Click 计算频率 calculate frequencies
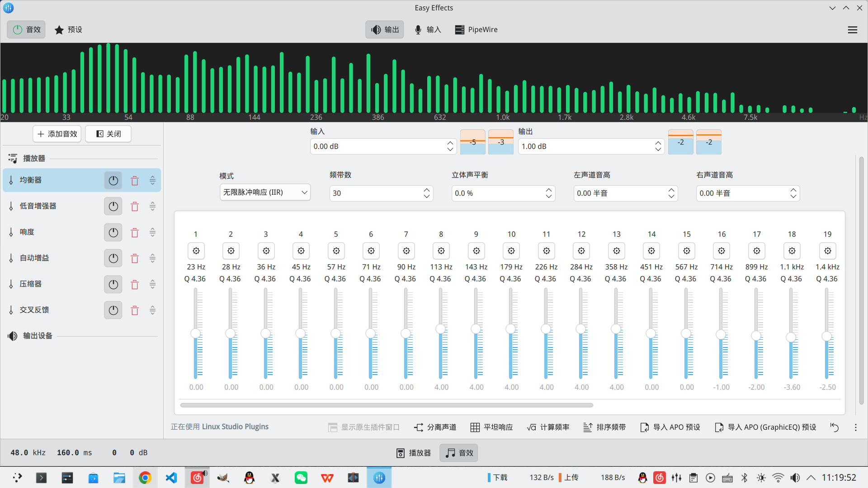868x488 pixels. pos(547,427)
